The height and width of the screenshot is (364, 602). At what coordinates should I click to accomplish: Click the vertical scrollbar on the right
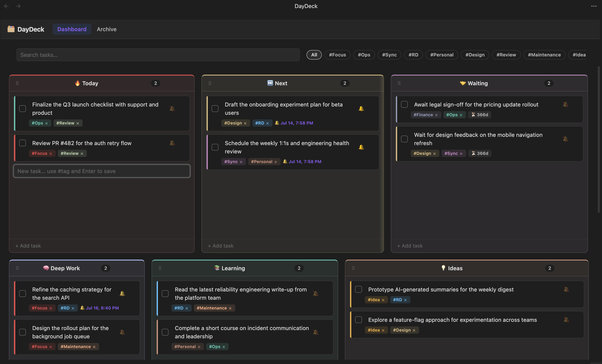(599, 139)
